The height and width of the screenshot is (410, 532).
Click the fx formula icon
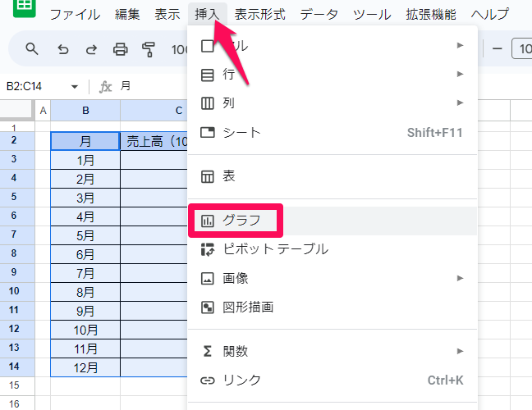pos(105,87)
